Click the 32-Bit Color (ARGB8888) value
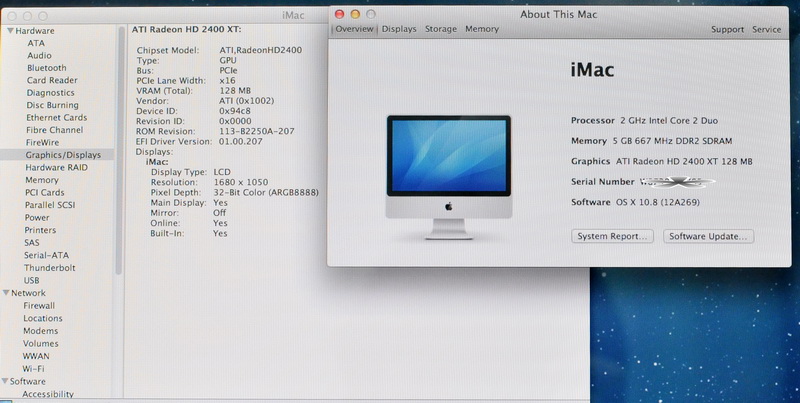800x403 pixels. 266,192
